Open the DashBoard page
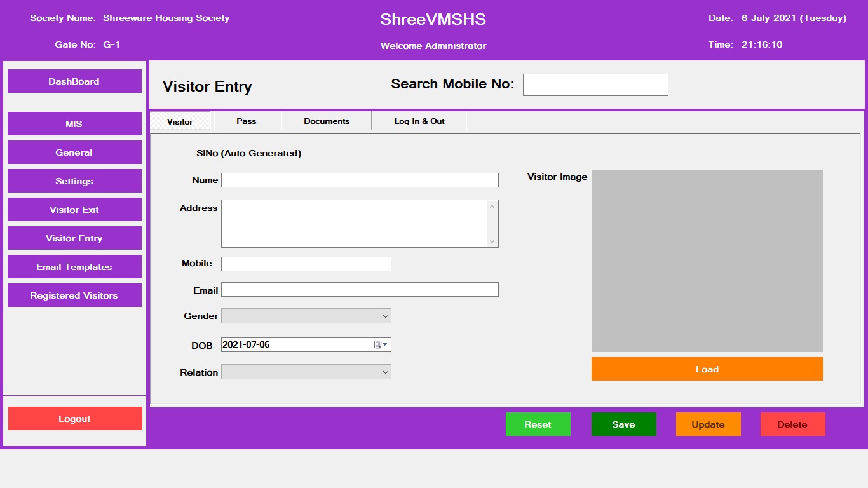 pos(74,81)
